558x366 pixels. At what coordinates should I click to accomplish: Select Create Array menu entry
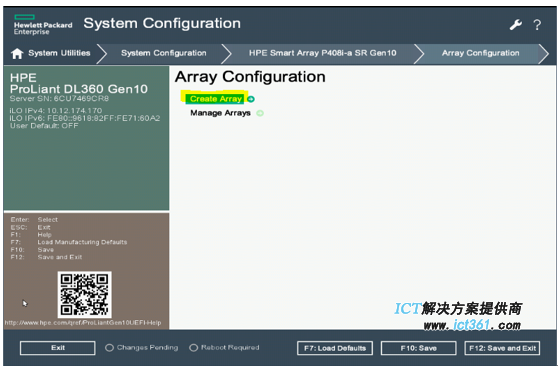216,99
